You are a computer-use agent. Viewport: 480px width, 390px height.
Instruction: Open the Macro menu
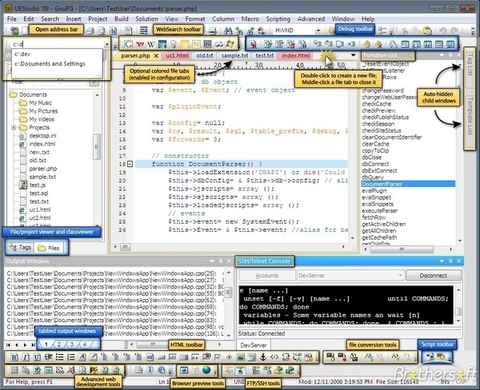(250, 19)
